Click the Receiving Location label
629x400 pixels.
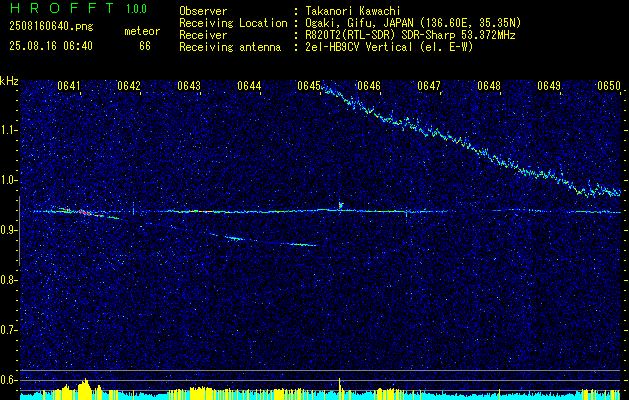tap(233, 23)
